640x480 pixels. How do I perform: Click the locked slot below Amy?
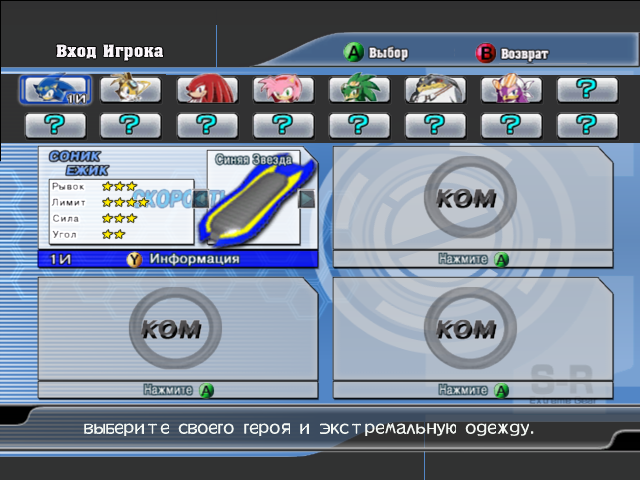(x=283, y=125)
